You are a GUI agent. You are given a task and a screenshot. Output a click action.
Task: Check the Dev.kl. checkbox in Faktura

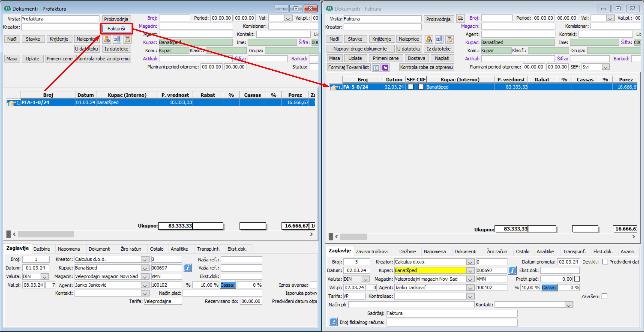tap(605, 262)
